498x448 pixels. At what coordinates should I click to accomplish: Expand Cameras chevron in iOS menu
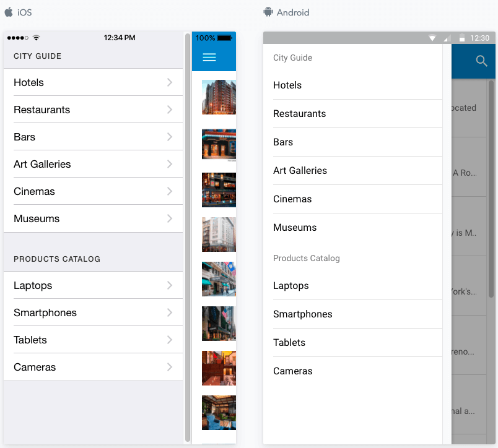[x=170, y=367]
